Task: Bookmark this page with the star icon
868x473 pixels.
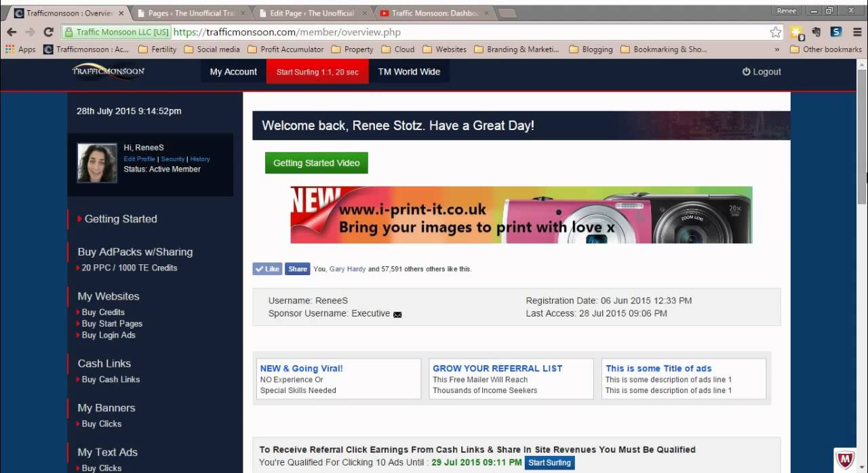Action: [776, 32]
